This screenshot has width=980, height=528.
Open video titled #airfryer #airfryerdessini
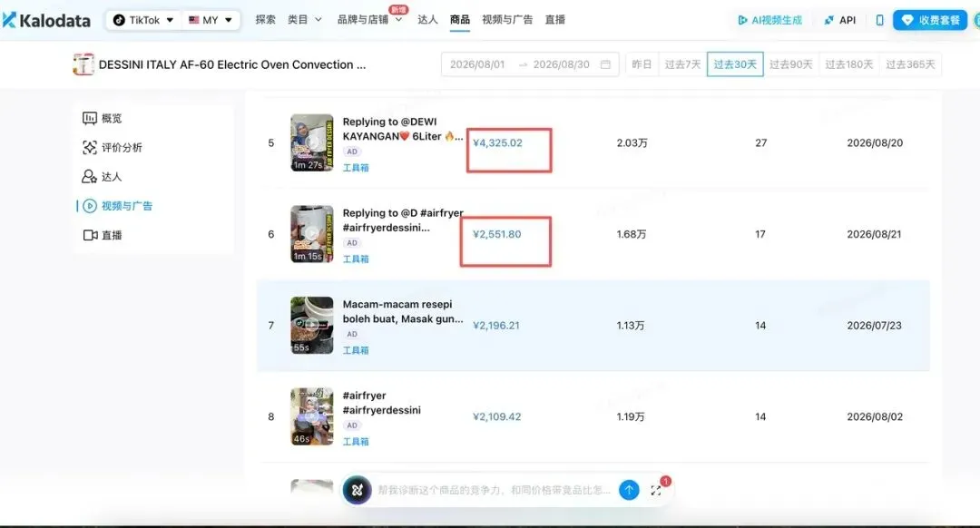(381, 403)
